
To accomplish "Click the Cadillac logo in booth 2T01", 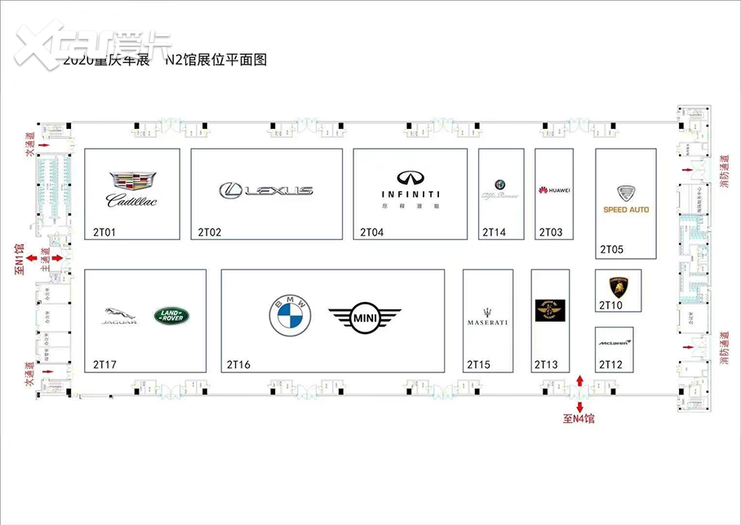I will pyautogui.click(x=132, y=190).
